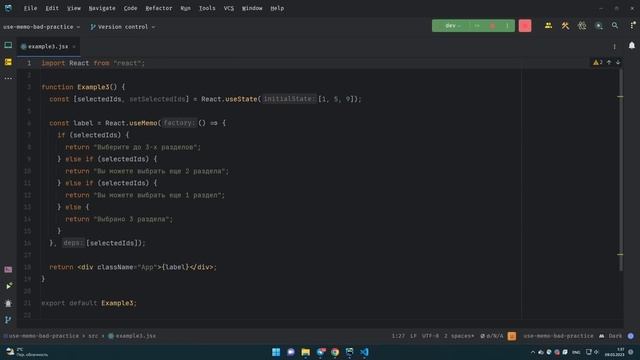
Task: Open the Help menu
Action: 277,8
